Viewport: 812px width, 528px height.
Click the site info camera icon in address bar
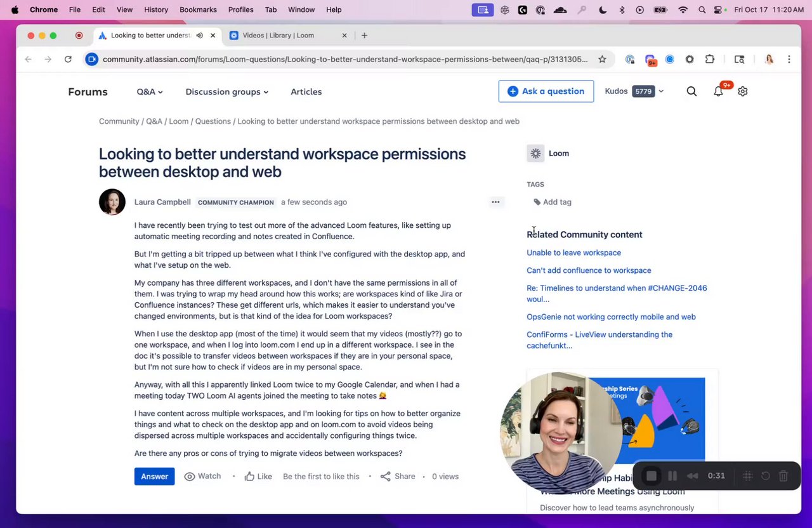pos(92,59)
